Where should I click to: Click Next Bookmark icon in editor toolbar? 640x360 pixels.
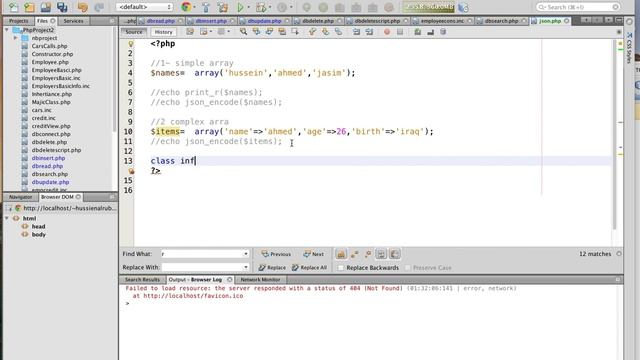coord(325,31)
